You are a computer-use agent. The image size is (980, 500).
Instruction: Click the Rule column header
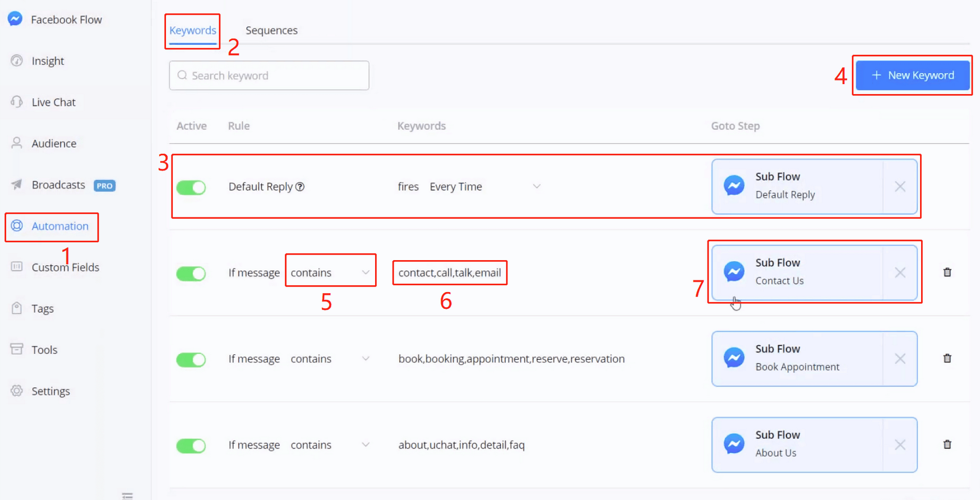tap(239, 126)
